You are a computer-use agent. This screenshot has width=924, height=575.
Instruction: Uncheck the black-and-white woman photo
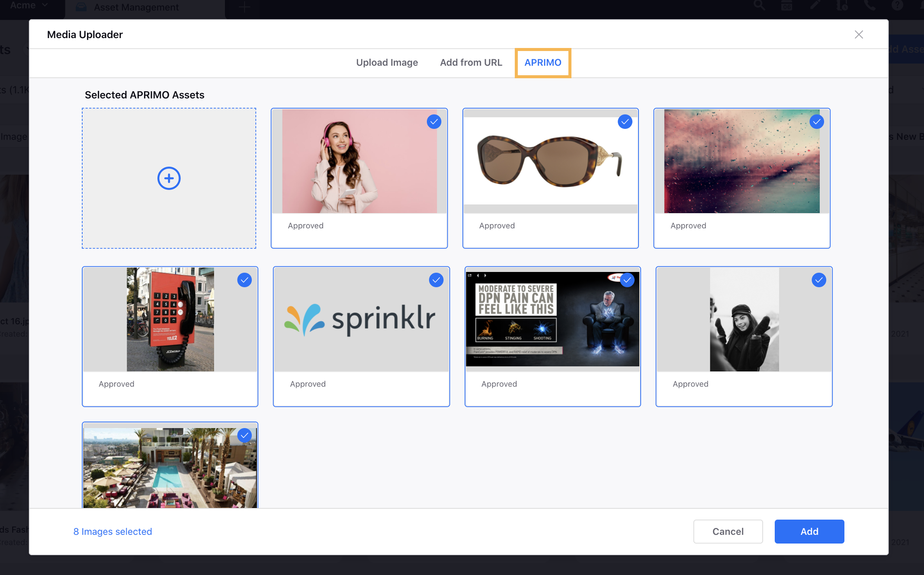pyautogui.click(x=819, y=280)
